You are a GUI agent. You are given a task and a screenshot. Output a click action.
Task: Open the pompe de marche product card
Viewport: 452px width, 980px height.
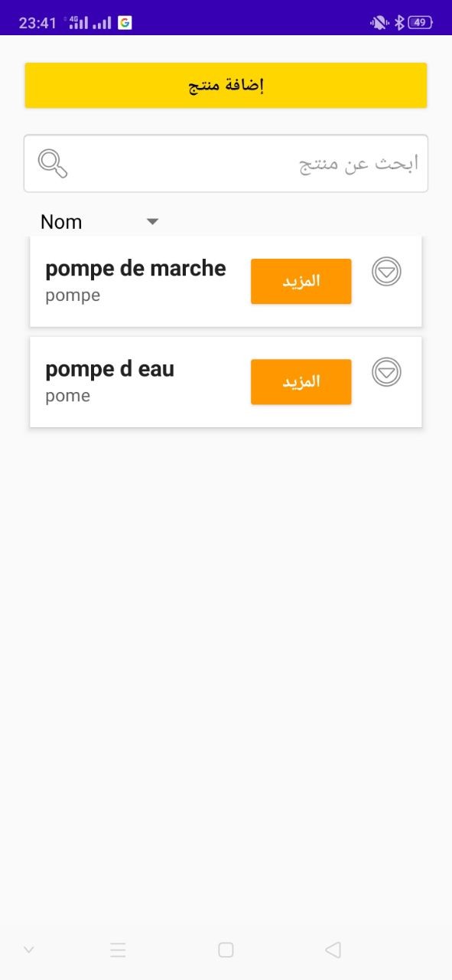pyautogui.click(x=226, y=281)
